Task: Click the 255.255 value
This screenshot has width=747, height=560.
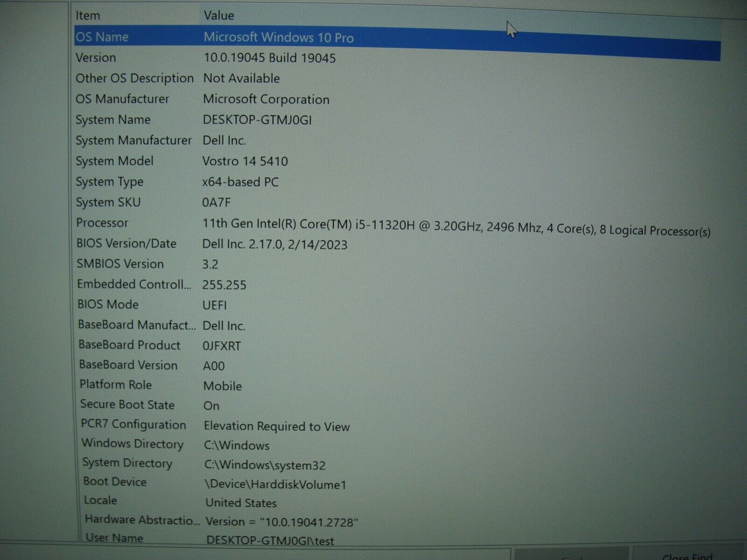Action: pos(224,285)
